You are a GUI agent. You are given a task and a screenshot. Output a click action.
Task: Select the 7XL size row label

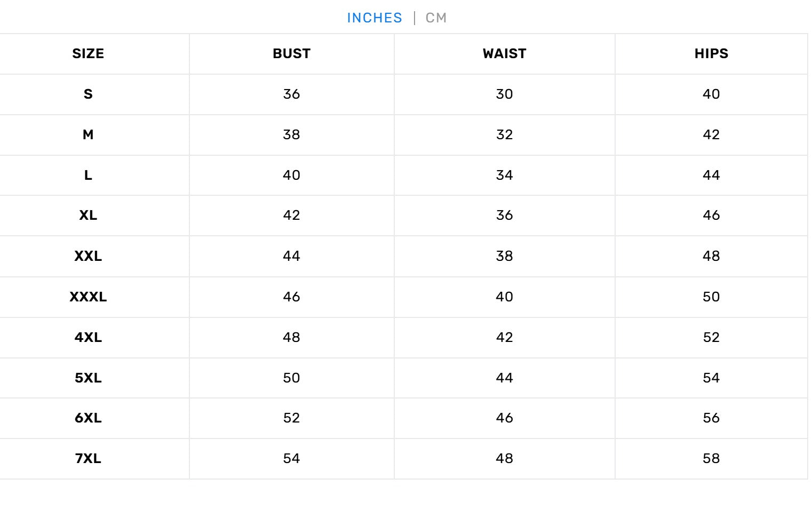(x=88, y=459)
